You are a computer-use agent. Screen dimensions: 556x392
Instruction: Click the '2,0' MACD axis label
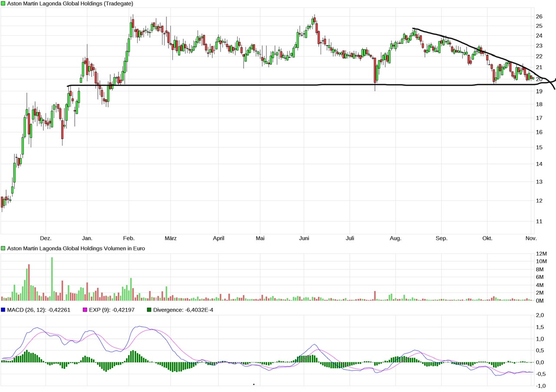540,315
